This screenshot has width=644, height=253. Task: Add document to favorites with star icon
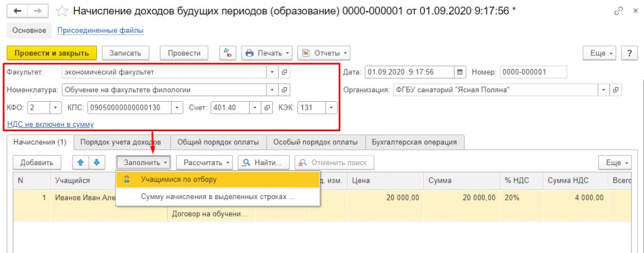tap(62, 11)
